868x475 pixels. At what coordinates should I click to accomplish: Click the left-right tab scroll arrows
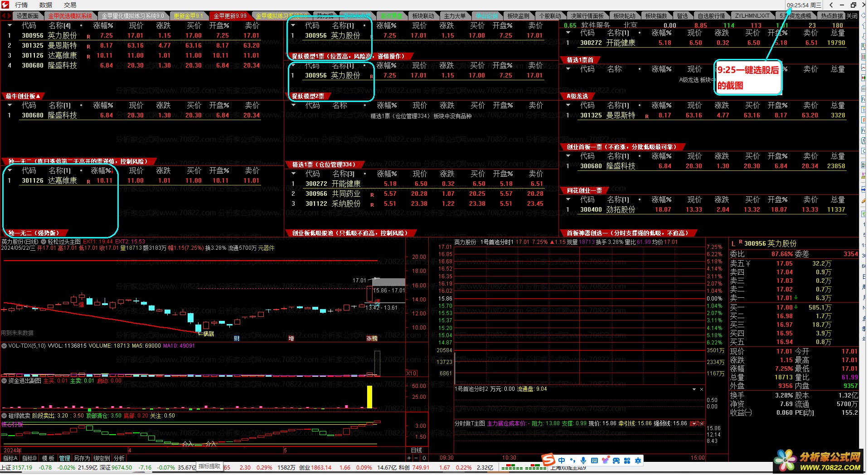click(x=6, y=16)
